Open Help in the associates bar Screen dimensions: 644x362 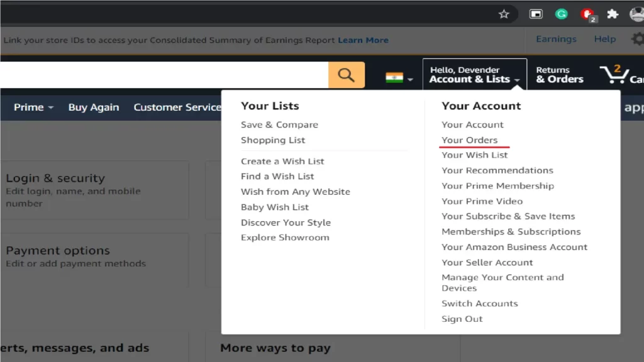tap(605, 39)
